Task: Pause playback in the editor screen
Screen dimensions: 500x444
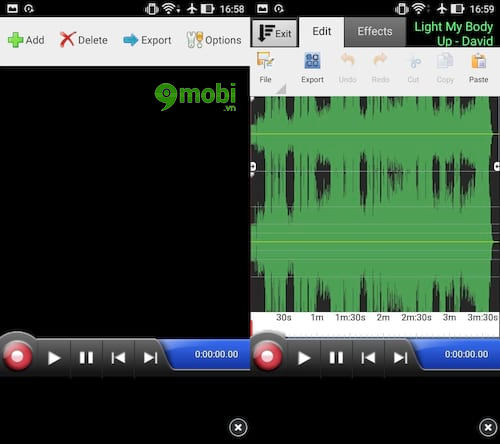Action: click(x=336, y=358)
